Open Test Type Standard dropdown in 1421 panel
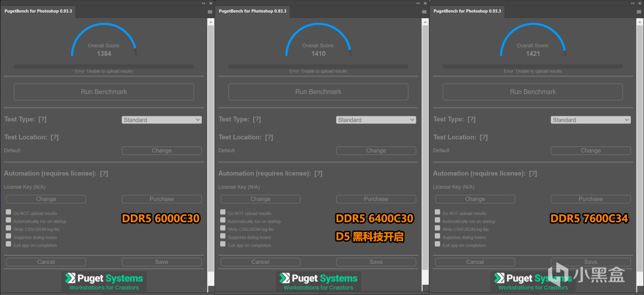 591,120
